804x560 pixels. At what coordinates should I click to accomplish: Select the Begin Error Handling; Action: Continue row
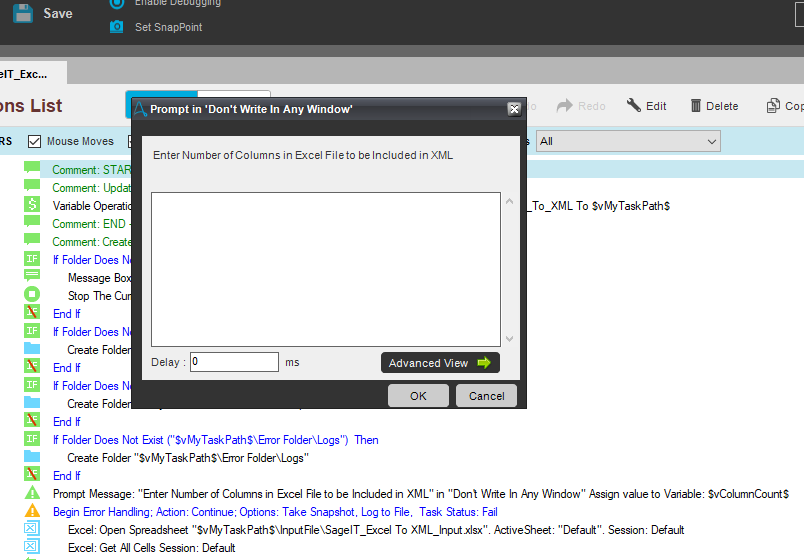(275, 512)
